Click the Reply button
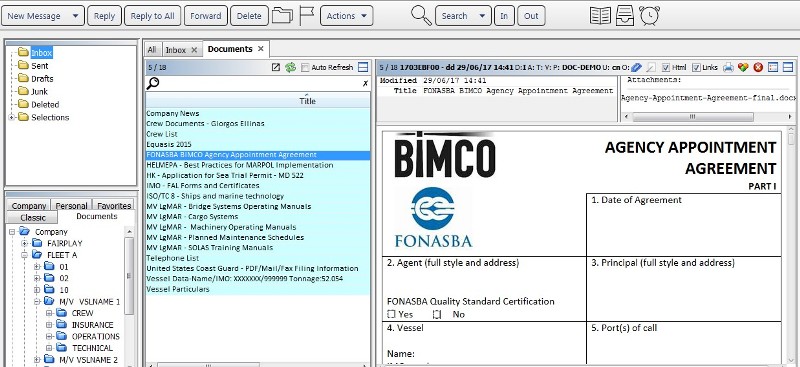This screenshot has width=800, height=367. pyautogui.click(x=105, y=16)
